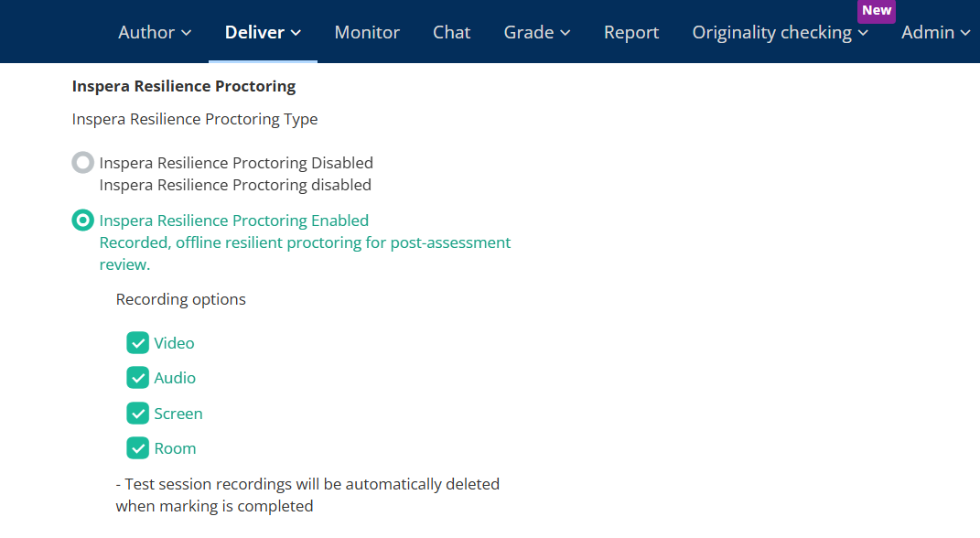980x538 pixels.
Task: Disable Audio recording
Action: pos(137,378)
